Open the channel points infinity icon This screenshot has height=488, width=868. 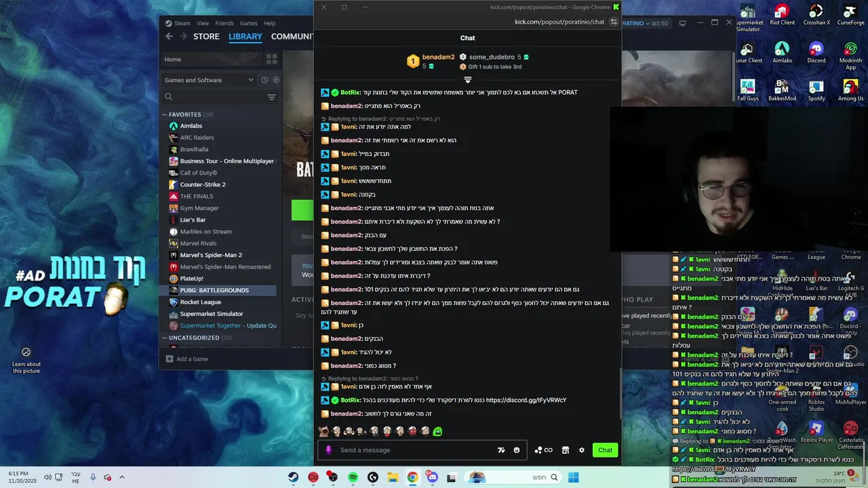548,450
